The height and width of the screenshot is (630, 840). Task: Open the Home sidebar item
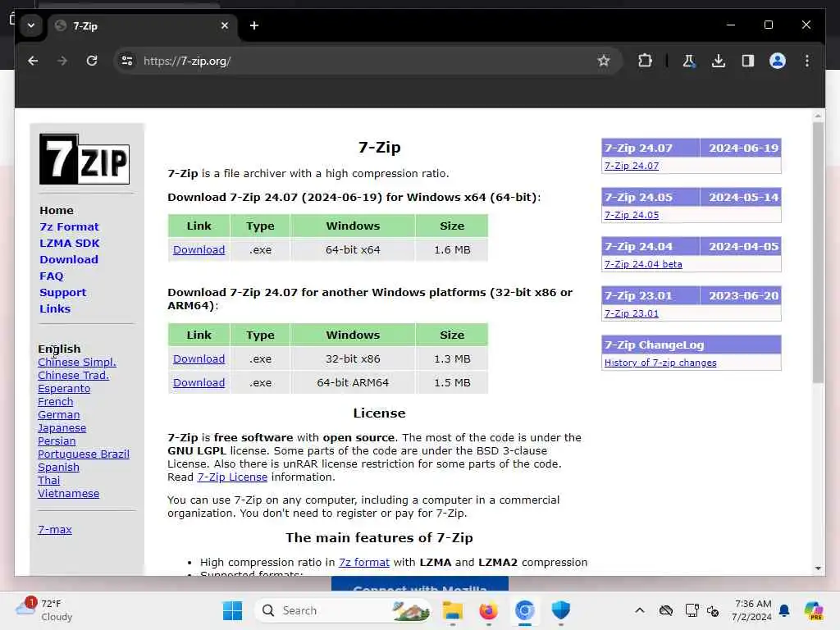pos(57,211)
